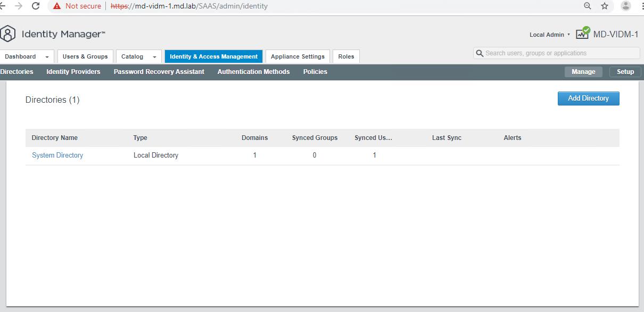Click the browser reload icon
Screen dimensions: 644x312
[x=36, y=6]
